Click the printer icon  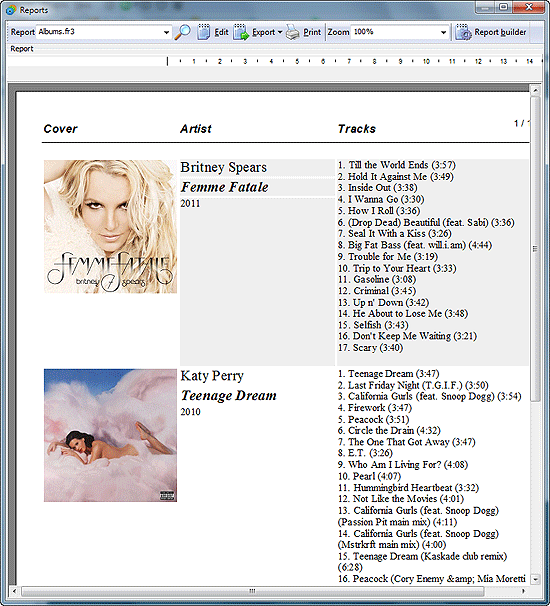293,32
